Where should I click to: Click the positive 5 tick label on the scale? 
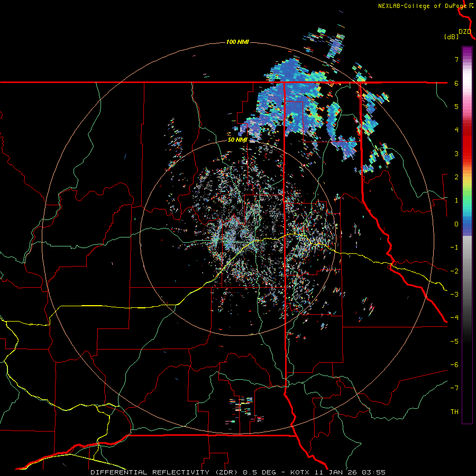tap(456, 106)
